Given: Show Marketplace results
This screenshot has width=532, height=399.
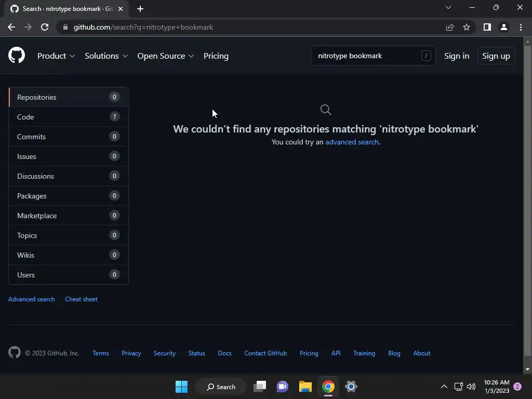Looking at the screenshot, I should click(x=69, y=216).
